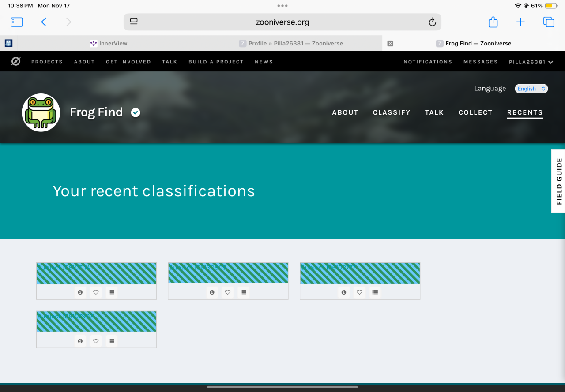
Task: View NOTIFICATIONS
Action: point(428,62)
